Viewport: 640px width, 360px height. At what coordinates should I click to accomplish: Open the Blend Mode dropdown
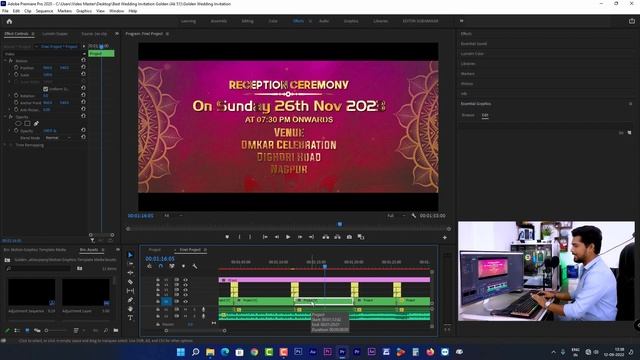58,138
